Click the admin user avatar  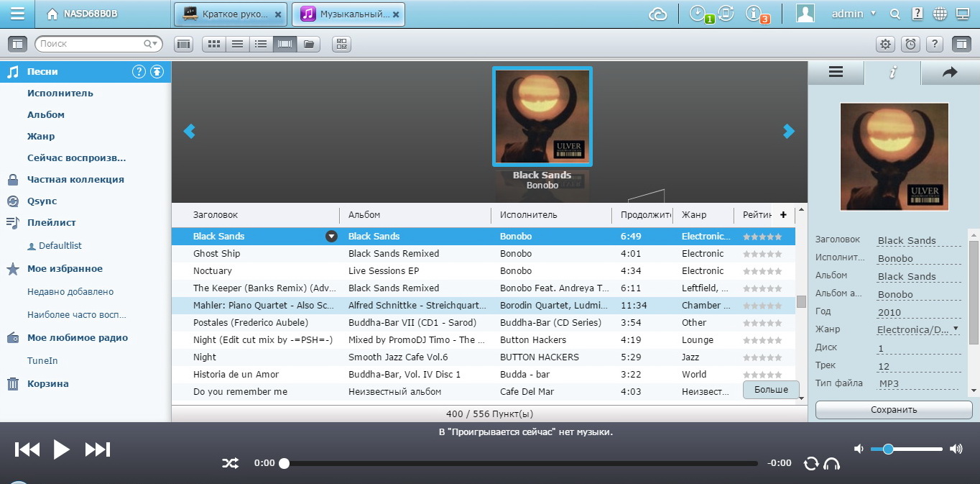[806, 14]
